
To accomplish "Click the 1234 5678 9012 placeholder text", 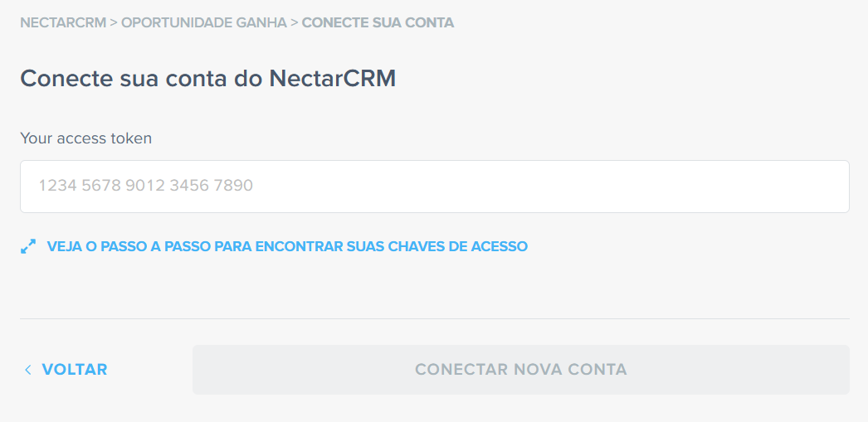I will pos(145,185).
